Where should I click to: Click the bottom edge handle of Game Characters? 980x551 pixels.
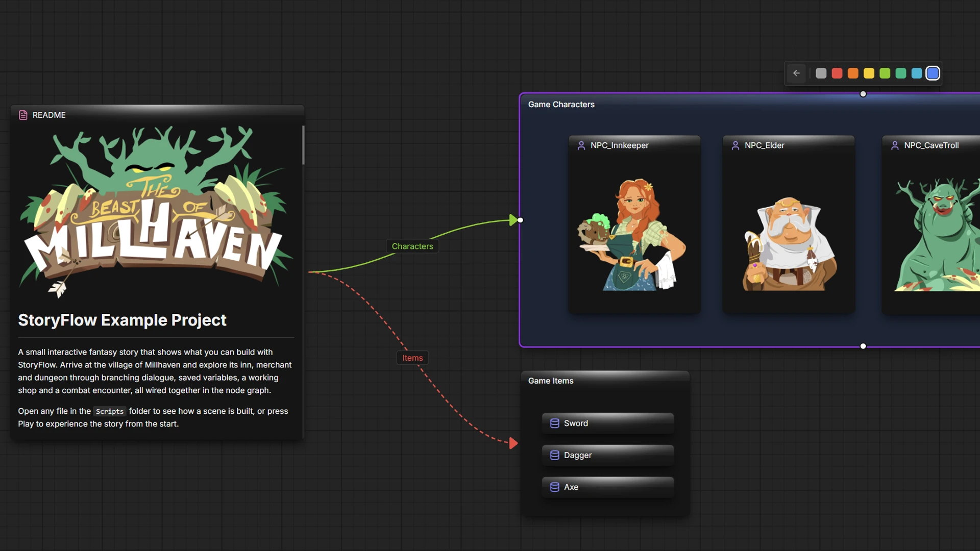pyautogui.click(x=863, y=346)
